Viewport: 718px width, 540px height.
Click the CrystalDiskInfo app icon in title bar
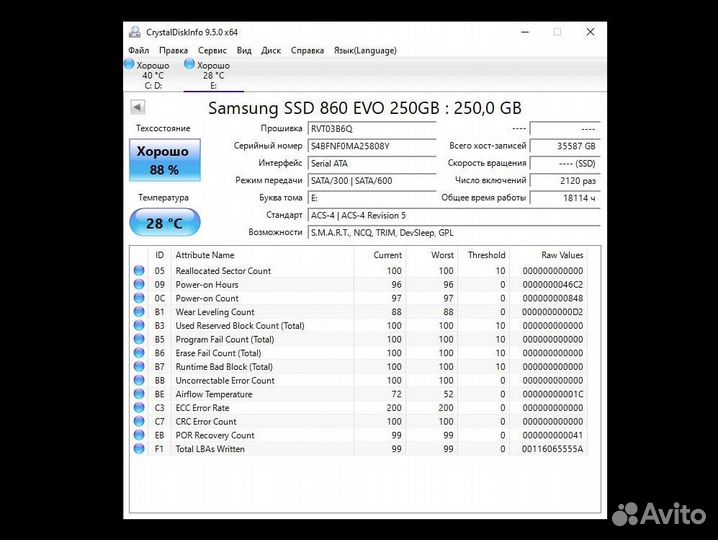pos(135,32)
